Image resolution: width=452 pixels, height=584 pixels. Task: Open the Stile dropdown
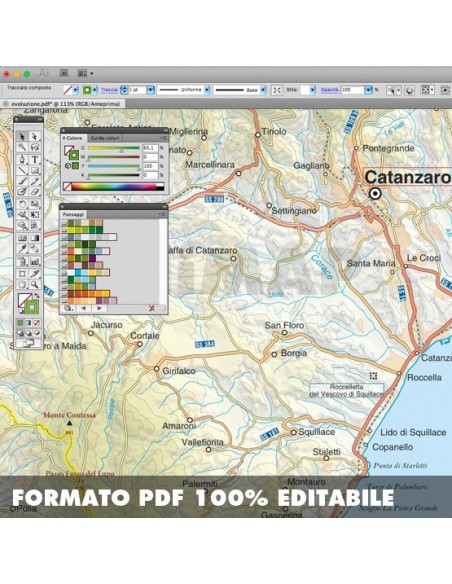313,90
